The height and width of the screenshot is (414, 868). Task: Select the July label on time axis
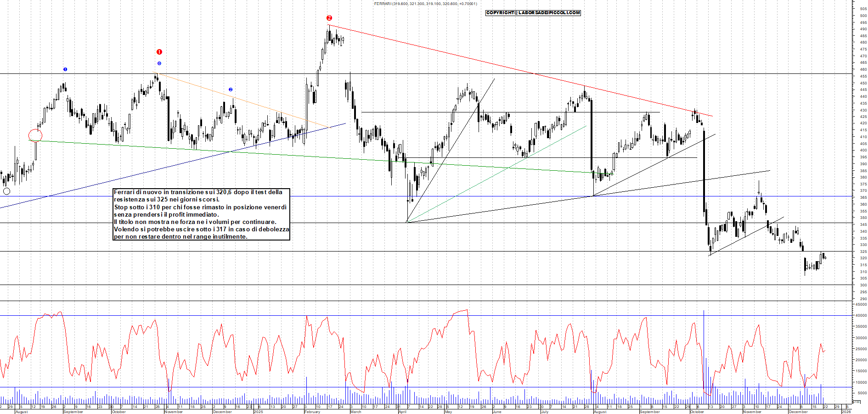coord(545,412)
